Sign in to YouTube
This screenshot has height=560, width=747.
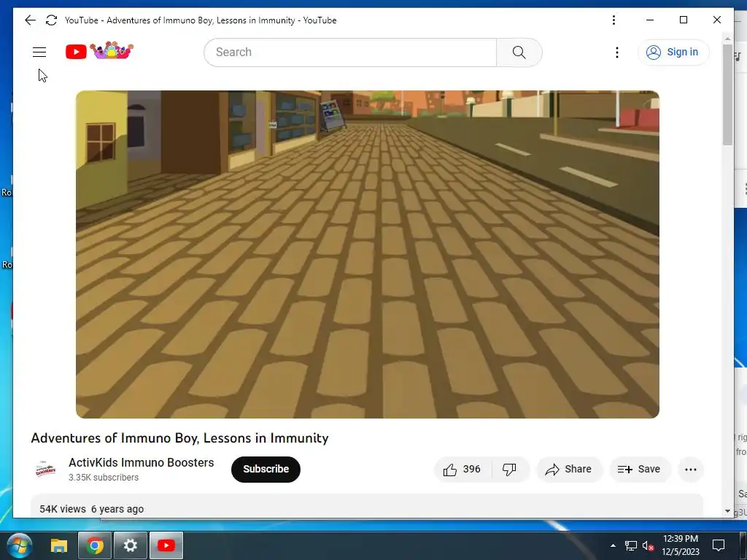pos(673,52)
